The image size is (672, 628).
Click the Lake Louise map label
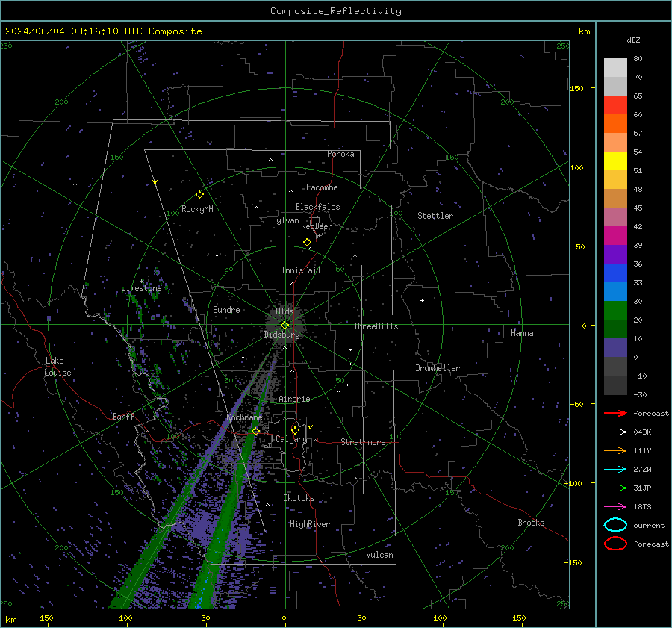[57, 367]
